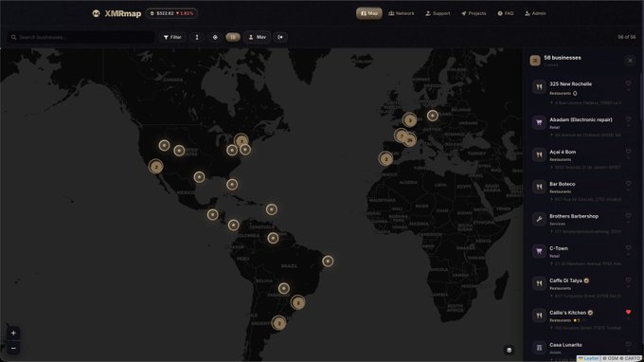This screenshot has height=362, width=644.
Task: Favorite Açaí é Bom with heart
Action: click(629, 151)
